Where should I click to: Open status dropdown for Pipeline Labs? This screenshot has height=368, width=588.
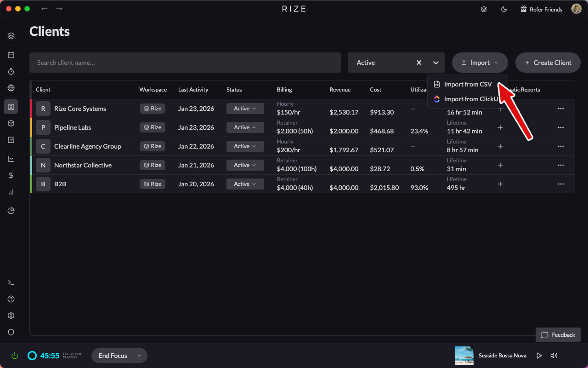click(x=245, y=127)
